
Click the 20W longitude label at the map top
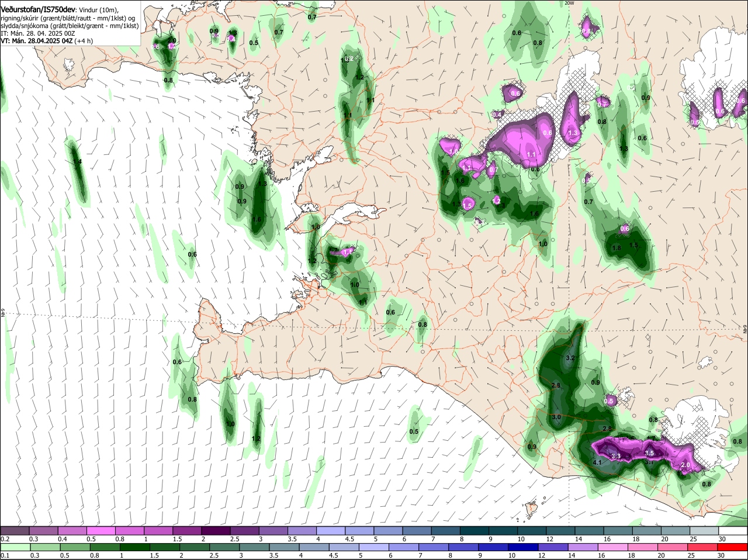[x=570, y=3]
